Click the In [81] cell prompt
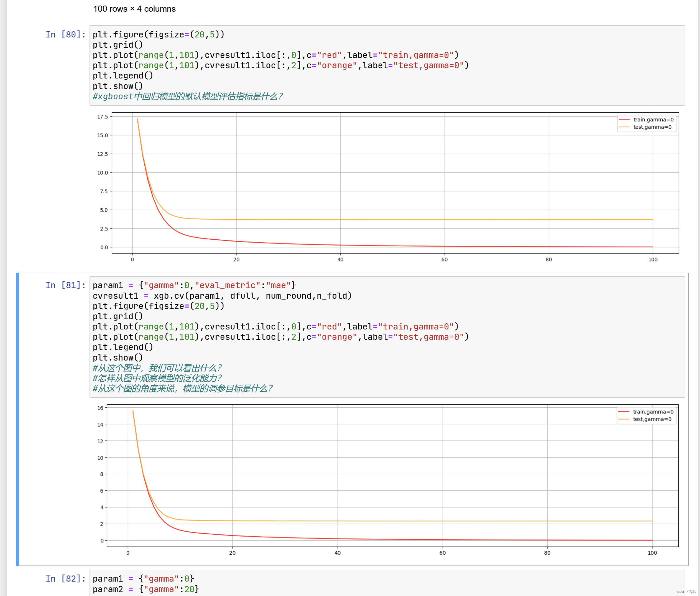This screenshot has height=596, width=700. [65, 285]
